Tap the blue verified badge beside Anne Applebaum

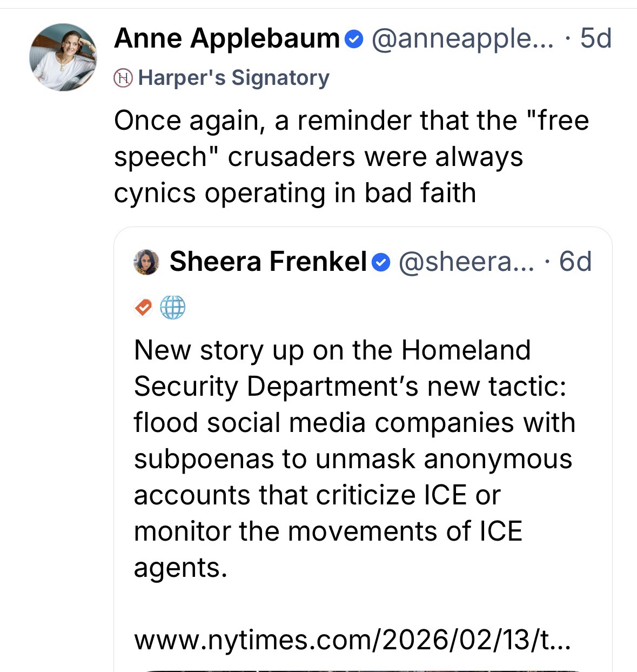(x=353, y=39)
